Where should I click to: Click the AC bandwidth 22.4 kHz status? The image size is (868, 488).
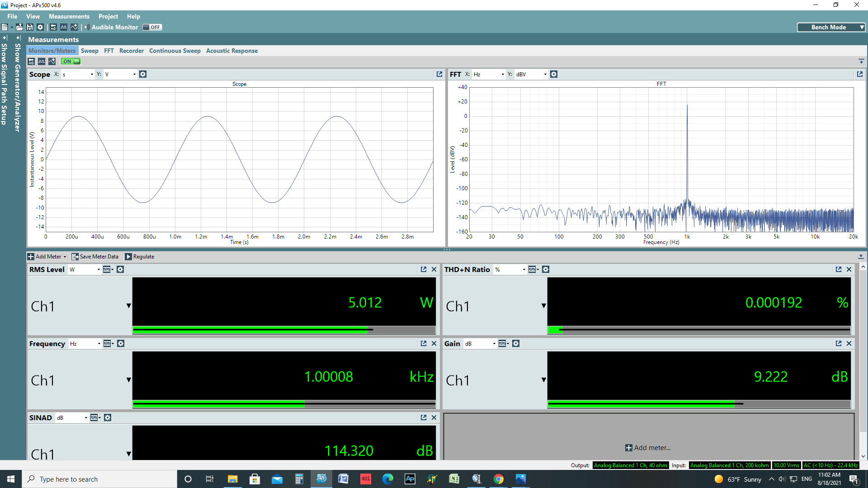830,465
